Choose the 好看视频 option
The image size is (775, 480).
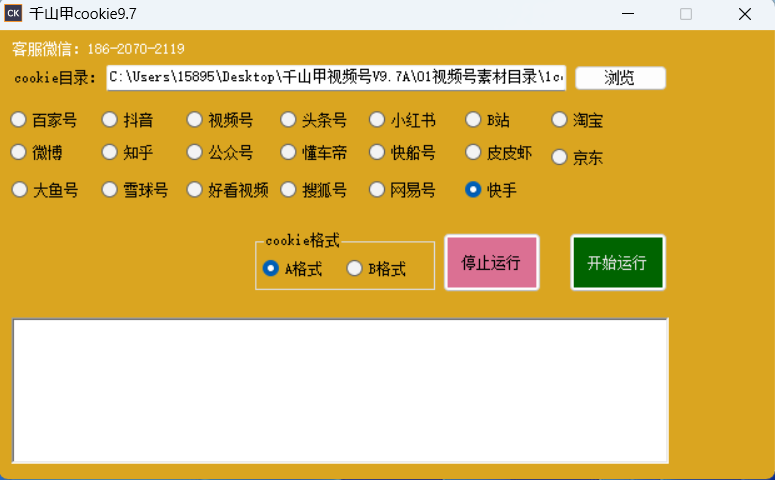tap(195, 189)
